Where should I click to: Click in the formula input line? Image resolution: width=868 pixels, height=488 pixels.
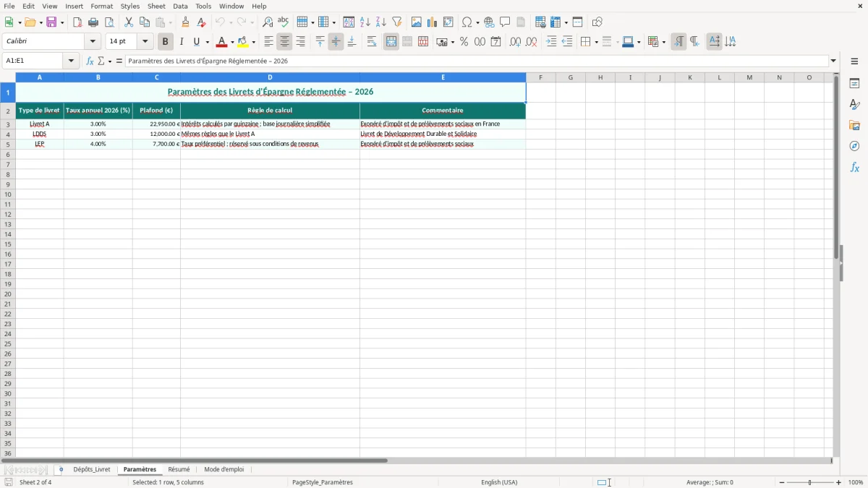click(x=477, y=61)
